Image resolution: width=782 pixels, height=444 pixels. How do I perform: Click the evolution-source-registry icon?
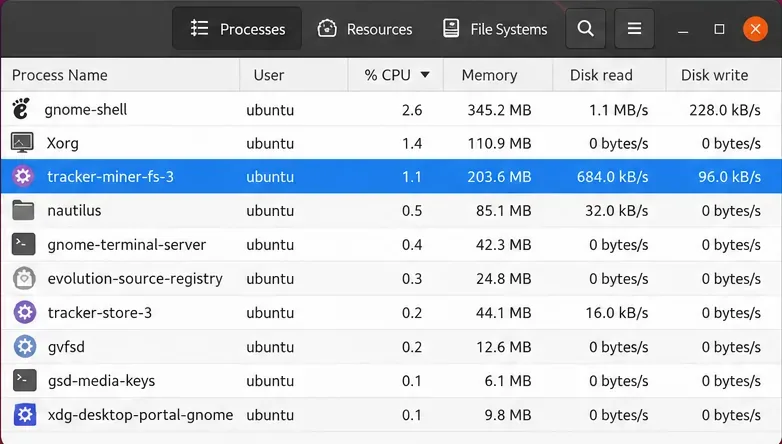24,278
